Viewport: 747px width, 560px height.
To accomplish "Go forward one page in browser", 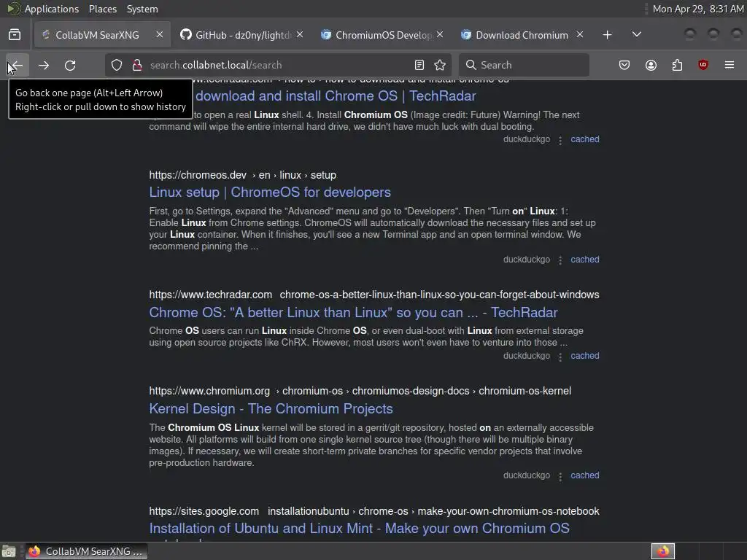I will (x=43, y=65).
